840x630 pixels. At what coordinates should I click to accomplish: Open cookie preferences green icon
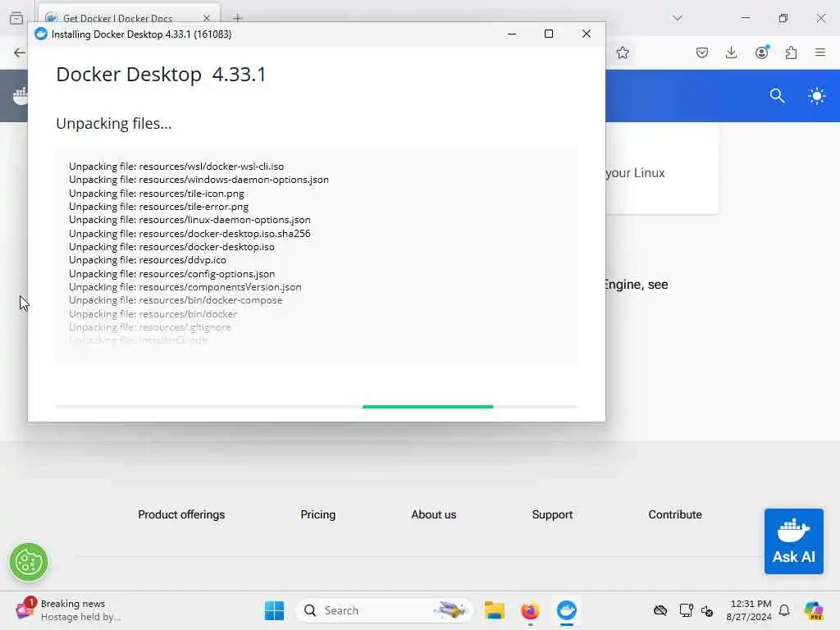29,563
